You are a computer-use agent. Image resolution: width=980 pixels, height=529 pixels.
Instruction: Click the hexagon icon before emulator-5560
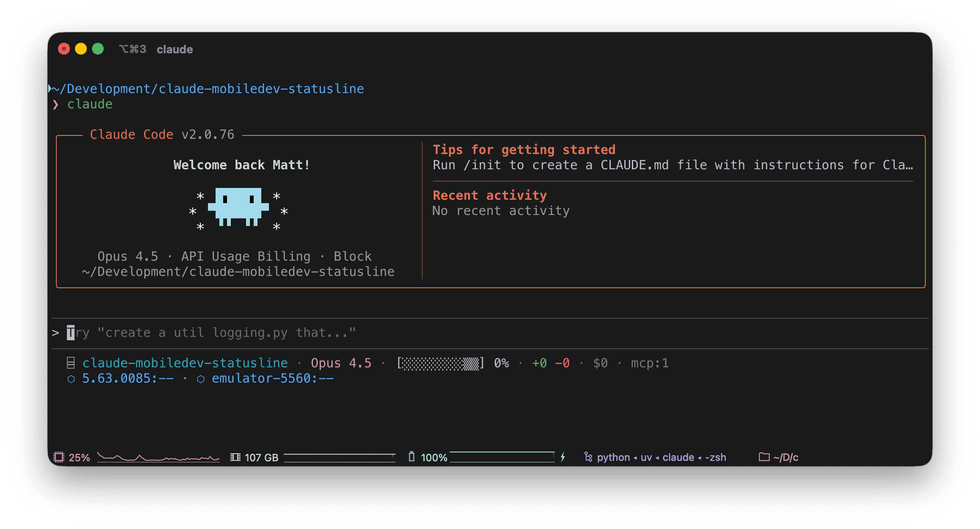pyautogui.click(x=201, y=378)
